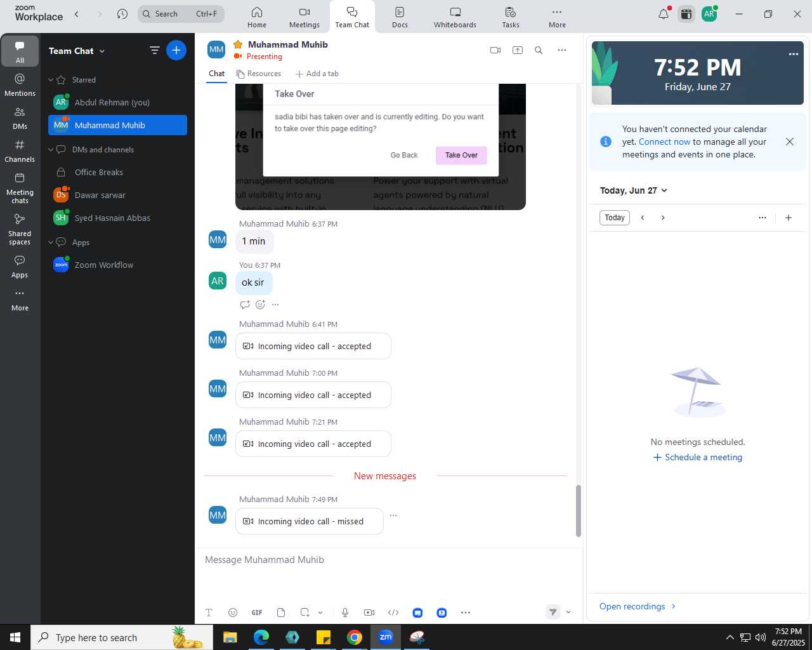Open Syed Hasnain Abbas chat

point(117,218)
